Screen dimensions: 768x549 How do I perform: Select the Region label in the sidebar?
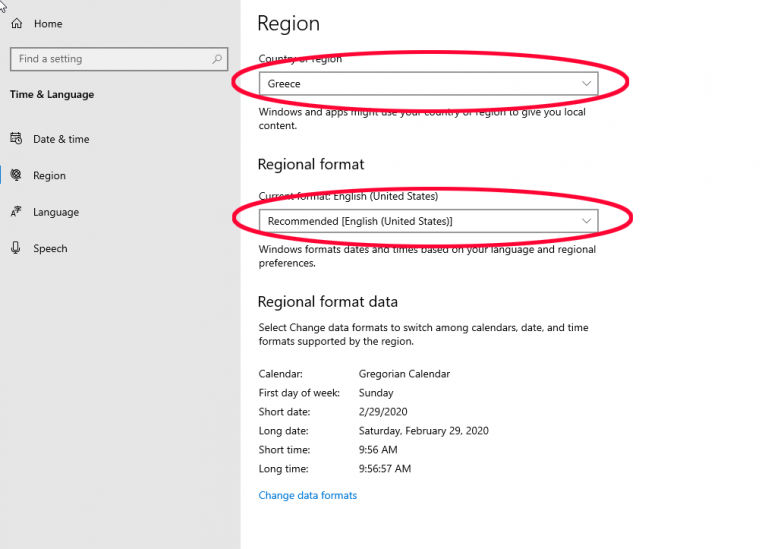(49, 176)
